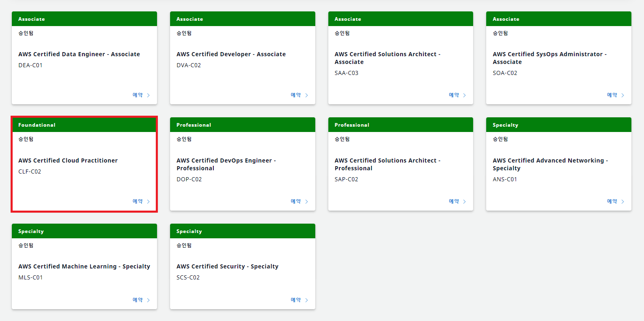Click 승인됨 status on Data Engineer card
644x321 pixels.
(26, 33)
